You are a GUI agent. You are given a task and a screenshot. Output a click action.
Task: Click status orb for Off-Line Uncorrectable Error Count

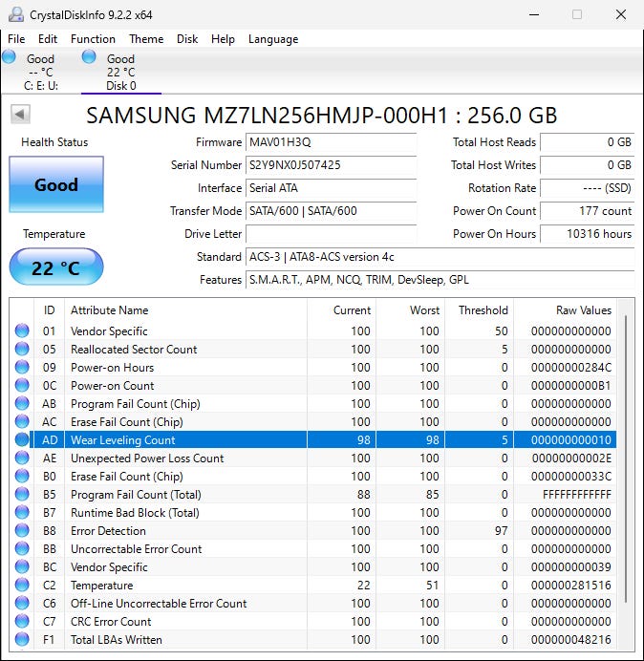coord(22,603)
